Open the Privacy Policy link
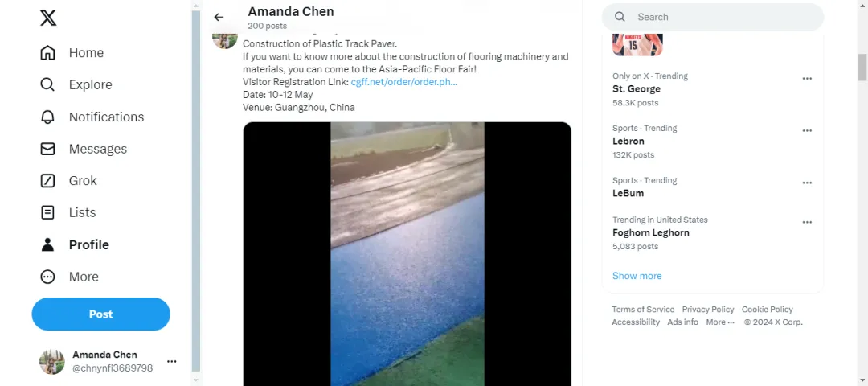The width and height of the screenshot is (868, 386). (x=708, y=310)
